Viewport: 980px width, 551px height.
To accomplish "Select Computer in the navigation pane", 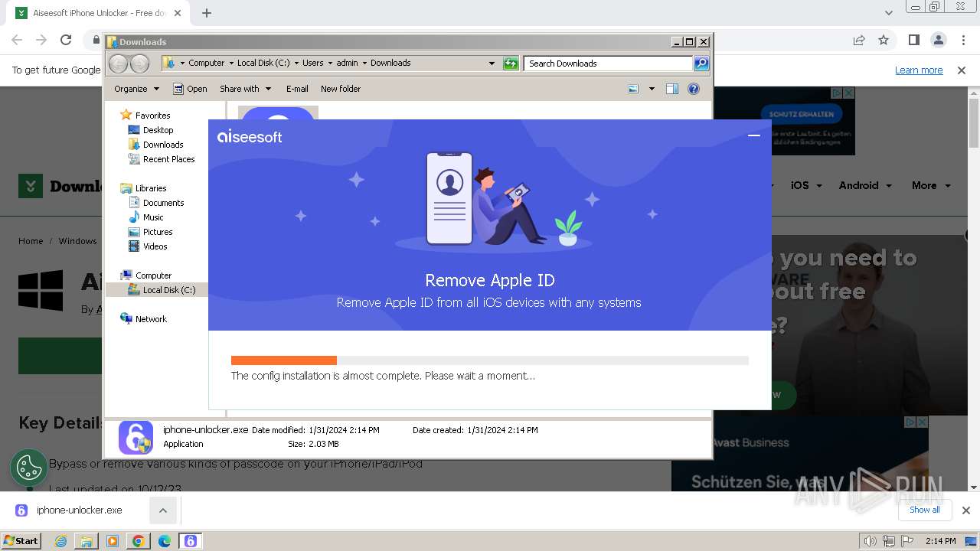I will click(x=153, y=275).
